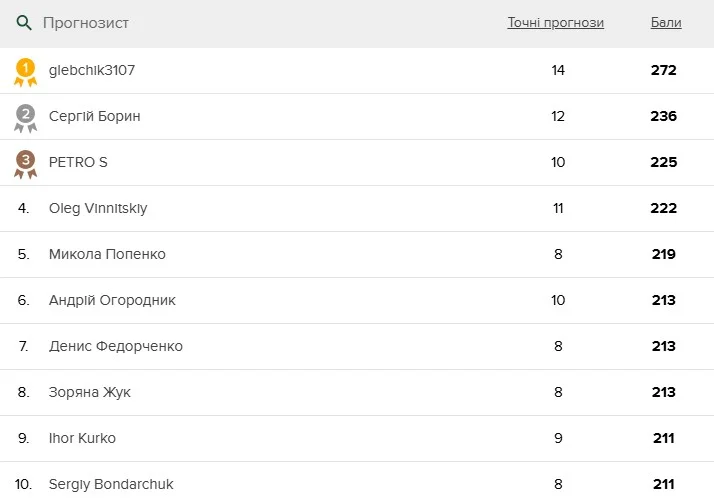Click Денис Федорченко name
The height and width of the screenshot is (504, 714).
(115, 346)
